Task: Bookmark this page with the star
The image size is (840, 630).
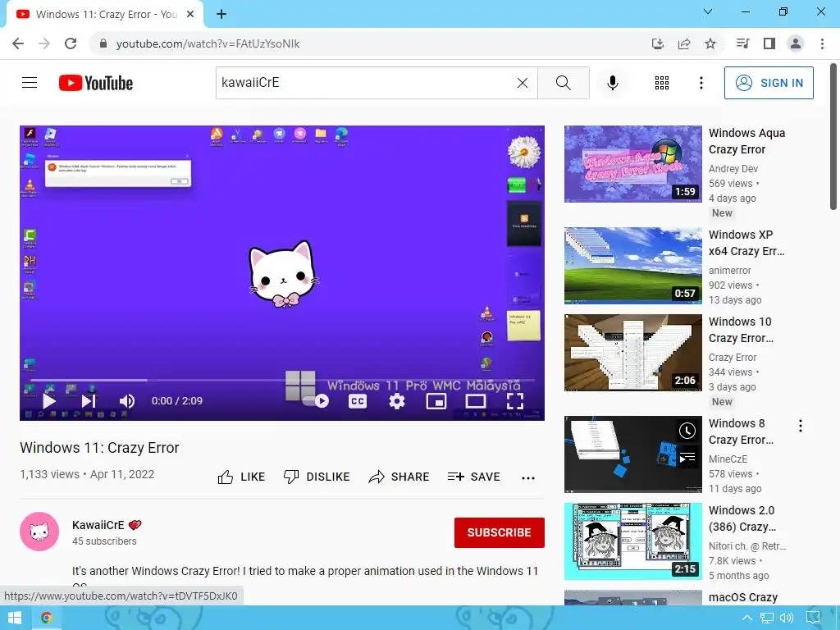Action: click(x=710, y=43)
